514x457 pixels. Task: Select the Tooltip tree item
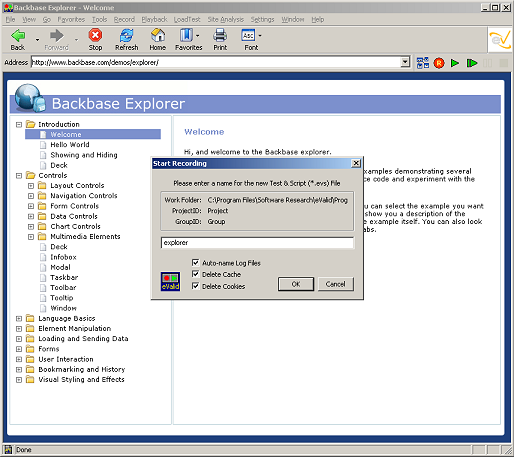click(x=62, y=298)
